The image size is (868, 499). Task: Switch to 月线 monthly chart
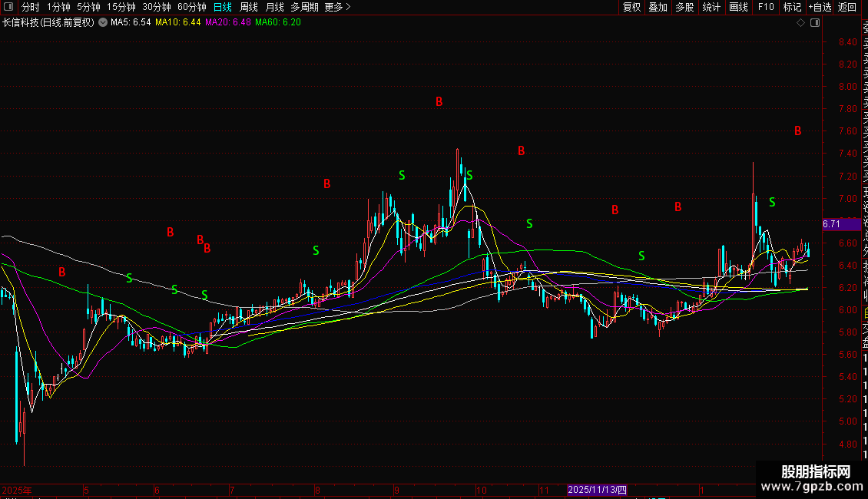pos(274,7)
